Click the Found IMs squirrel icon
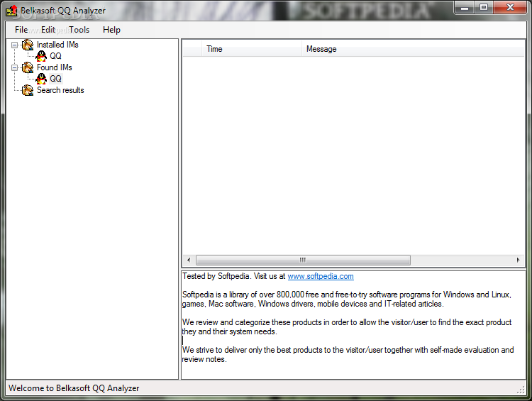The width and height of the screenshot is (532, 401). click(28, 67)
